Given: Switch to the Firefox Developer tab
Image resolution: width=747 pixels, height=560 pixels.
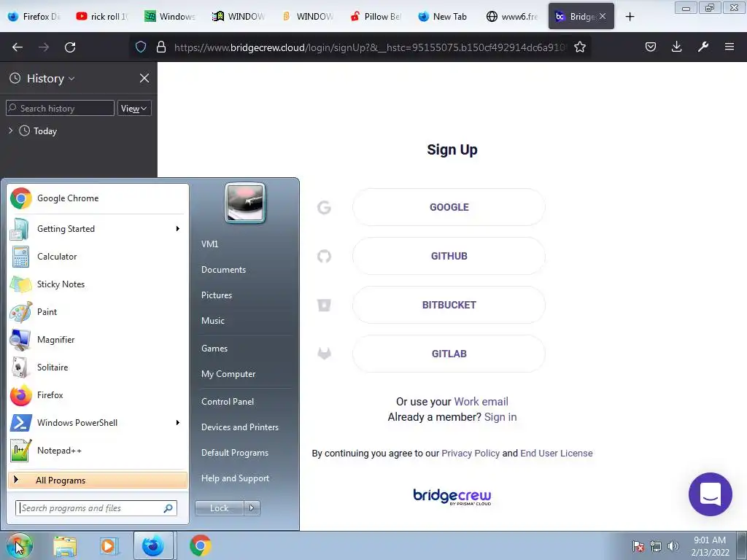Looking at the screenshot, I should coord(34,16).
